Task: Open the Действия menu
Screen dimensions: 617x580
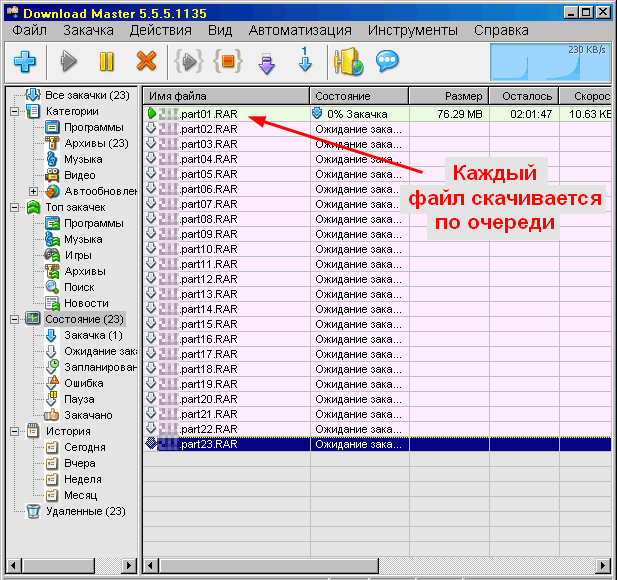Action: point(161,30)
